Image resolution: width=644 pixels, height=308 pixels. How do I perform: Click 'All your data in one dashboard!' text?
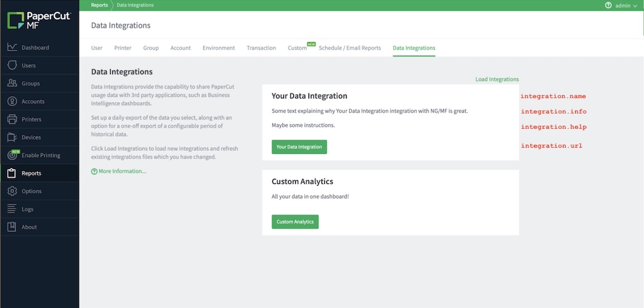[310, 197]
